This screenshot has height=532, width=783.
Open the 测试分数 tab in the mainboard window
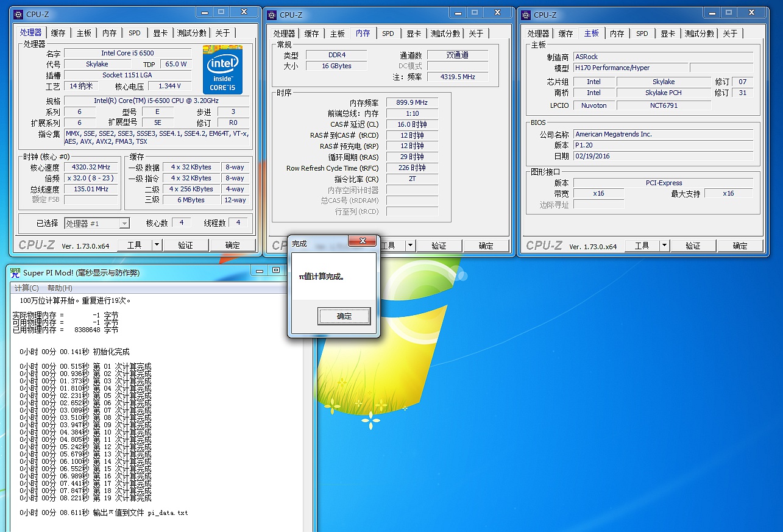pos(699,34)
